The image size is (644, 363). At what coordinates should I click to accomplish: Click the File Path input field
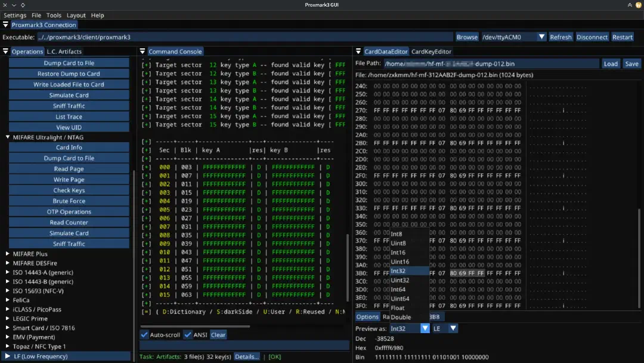(x=491, y=64)
